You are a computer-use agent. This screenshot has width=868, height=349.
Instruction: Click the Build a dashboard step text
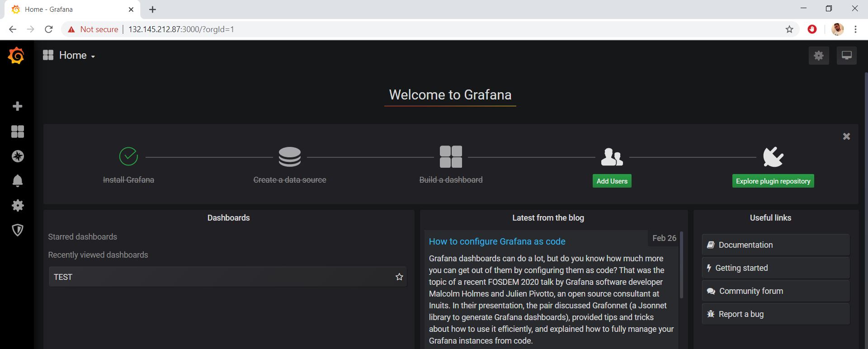(x=451, y=180)
